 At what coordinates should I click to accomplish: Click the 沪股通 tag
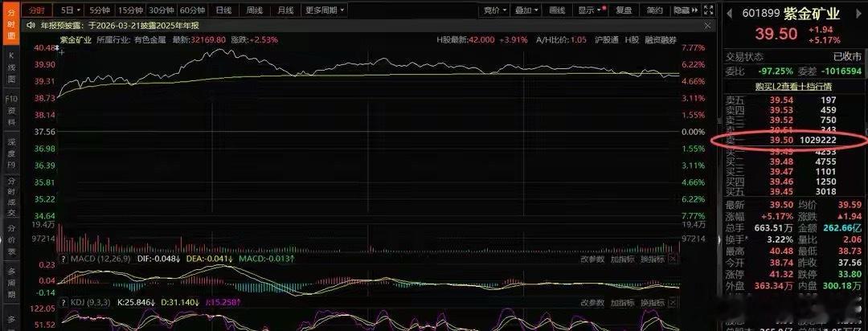click(607, 40)
